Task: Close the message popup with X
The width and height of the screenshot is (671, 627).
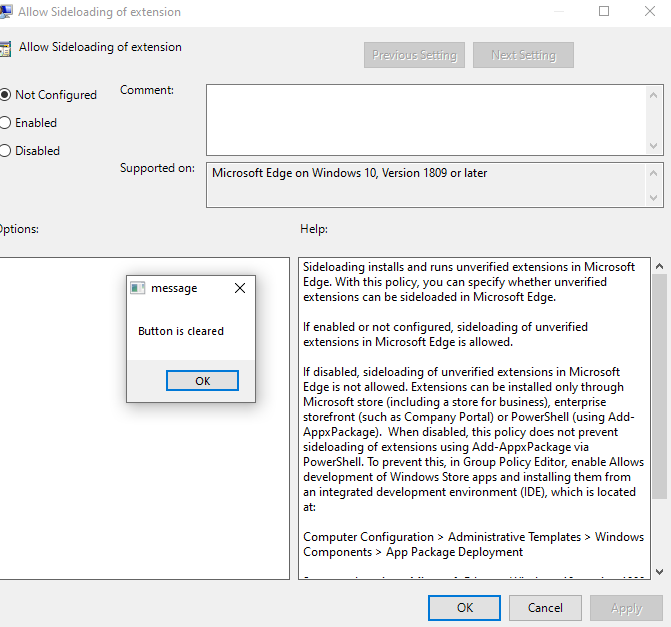Action: pos(240,288)
